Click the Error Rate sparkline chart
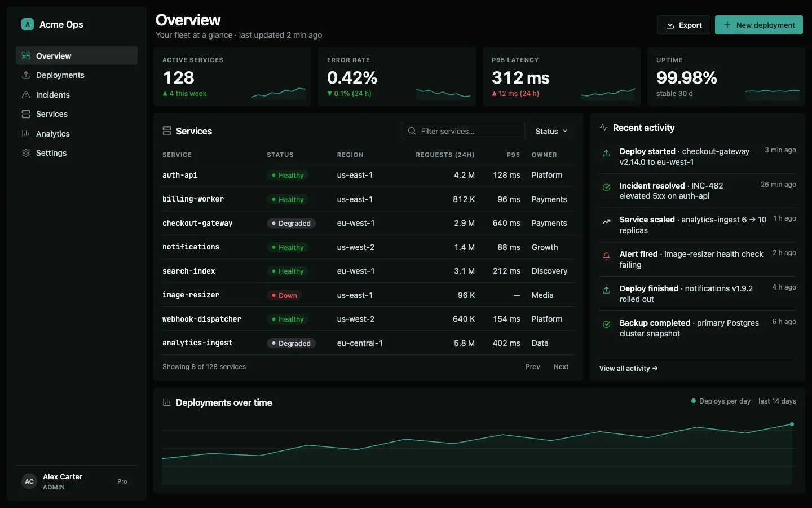812x508 pixels. (x=443, y=93)
